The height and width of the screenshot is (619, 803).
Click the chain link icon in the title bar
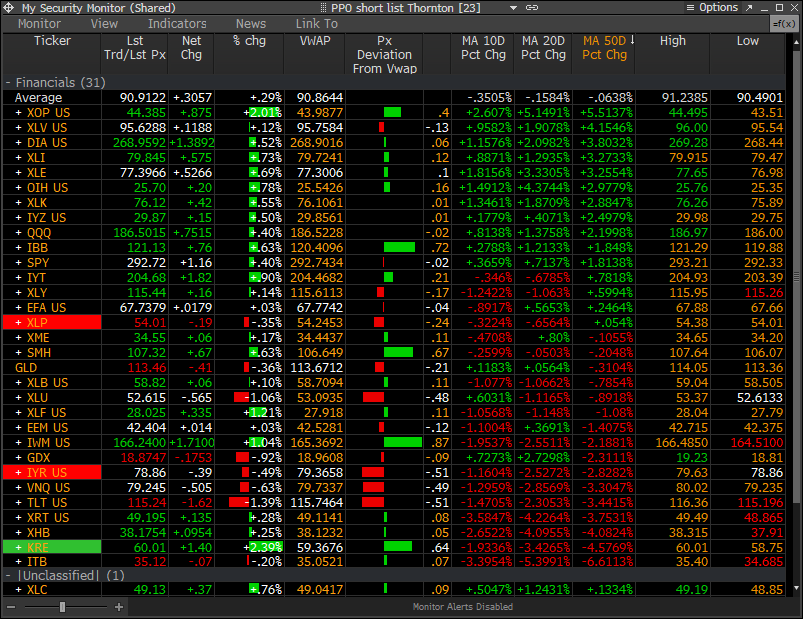(x=532, y=8)
